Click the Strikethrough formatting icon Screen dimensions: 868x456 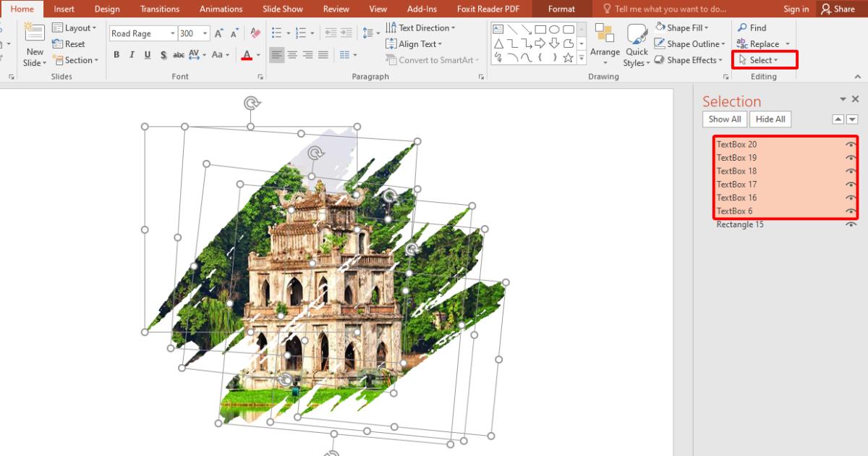click(x=179, y=54)
